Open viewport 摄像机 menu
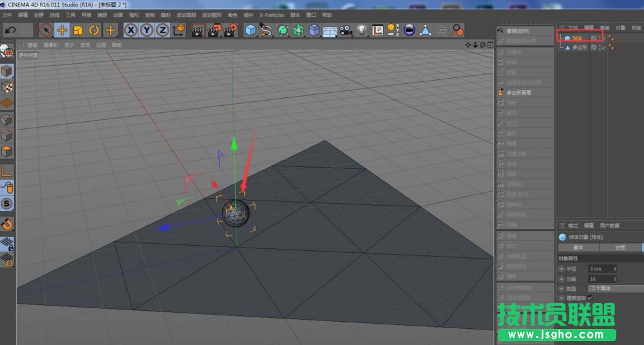 (51, 45)
